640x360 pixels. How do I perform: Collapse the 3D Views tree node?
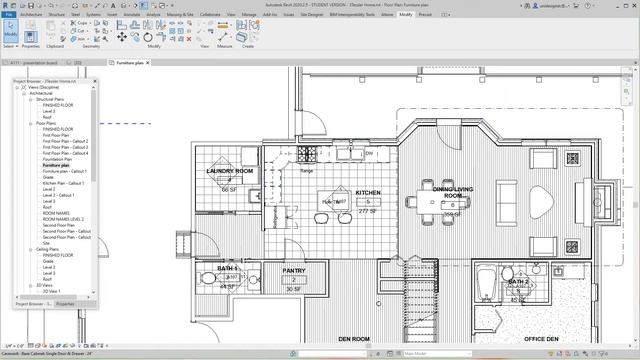click(x=31, y=285)
